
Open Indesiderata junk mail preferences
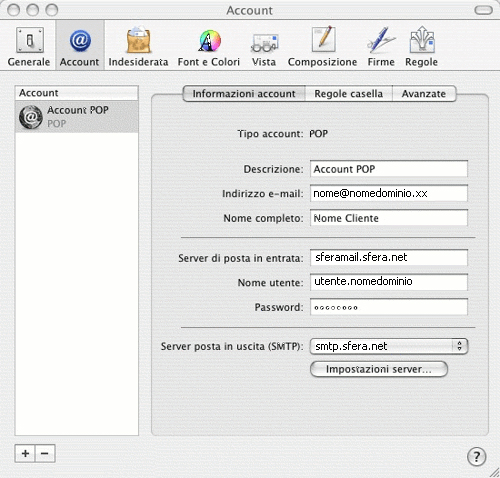click(x=138, y=47)
